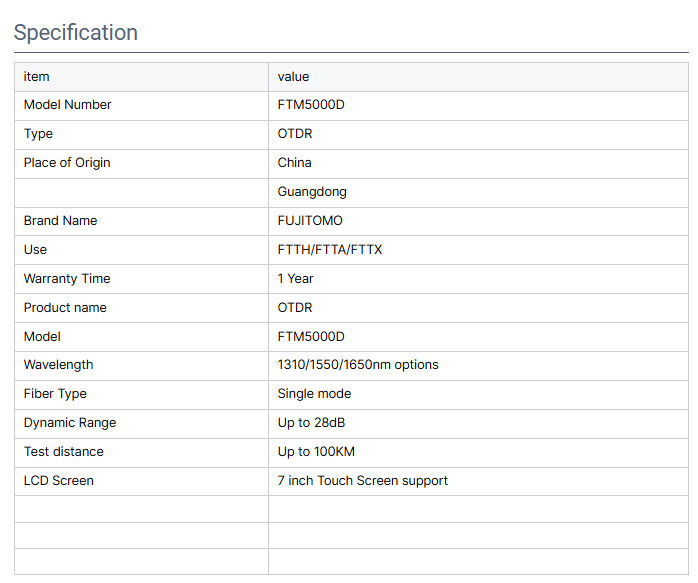Select the 'value' column header
Screen dimensions: 698x583
pyautogui.click(x=293, y=76)
